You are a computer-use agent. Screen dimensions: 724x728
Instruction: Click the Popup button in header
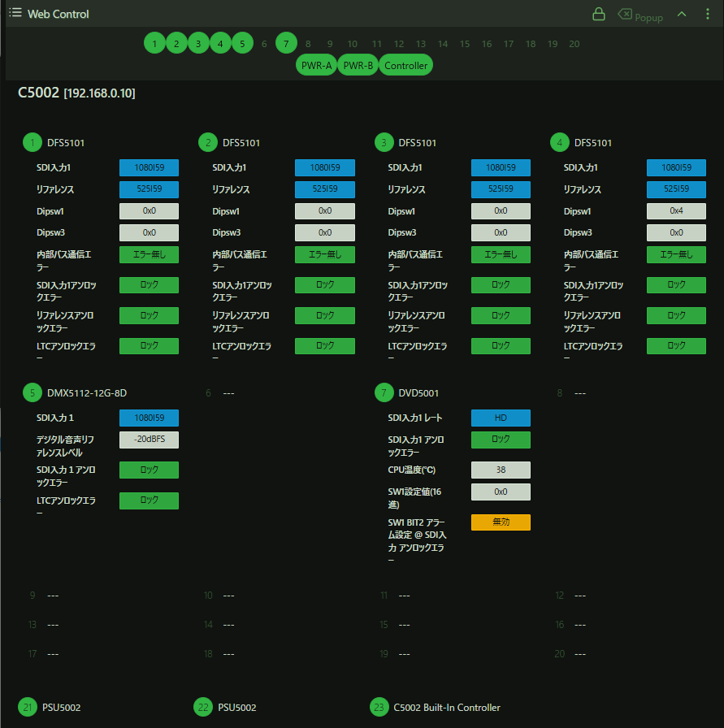click(639, 15)
